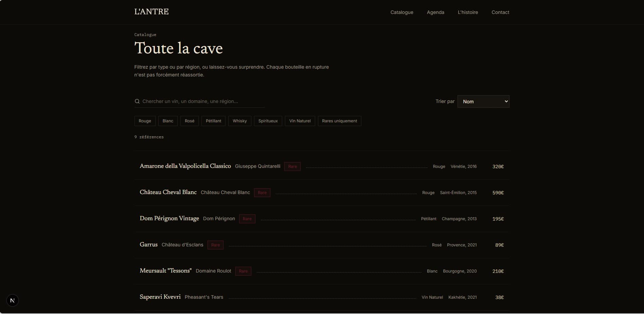
Task: Click Rare badge on Garrus row
Action: (215, 245)
